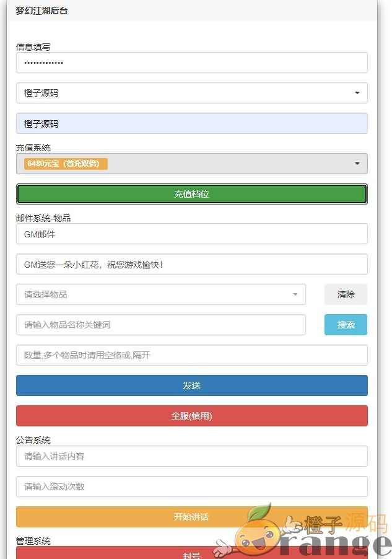Click the password field under 信息填写

pos(191,63)
